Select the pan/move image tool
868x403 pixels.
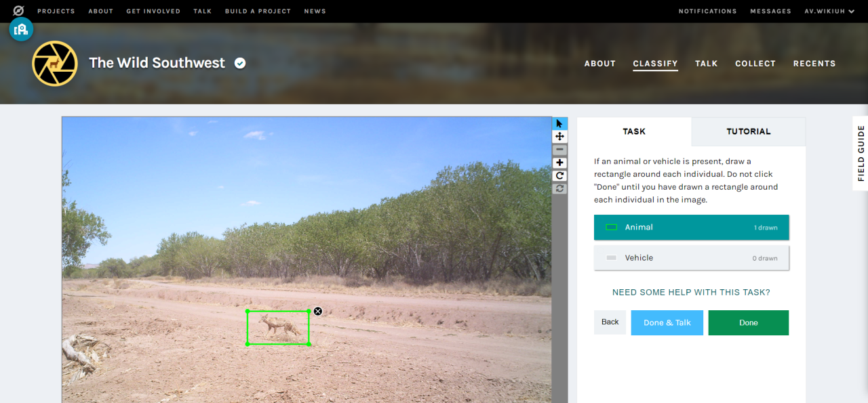(x=559, y=136)
